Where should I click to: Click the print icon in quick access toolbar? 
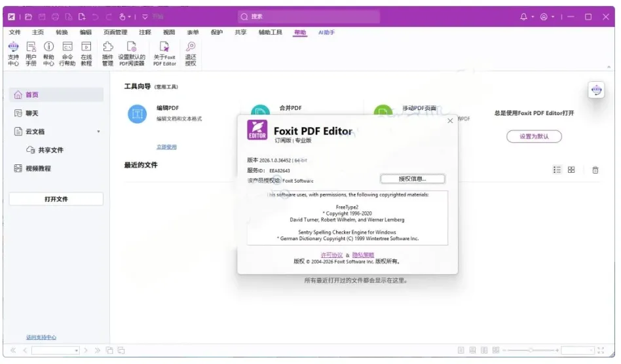coord(55,16)
